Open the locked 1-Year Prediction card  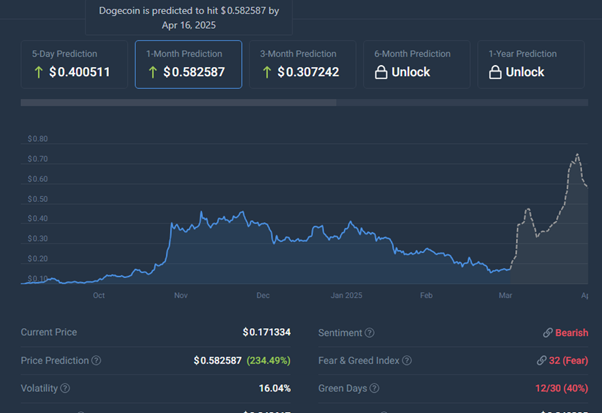tap(531, 64)
